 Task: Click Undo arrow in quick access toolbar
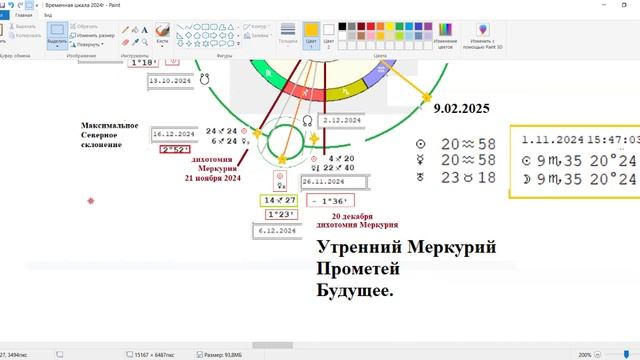[x=11, y=5]
